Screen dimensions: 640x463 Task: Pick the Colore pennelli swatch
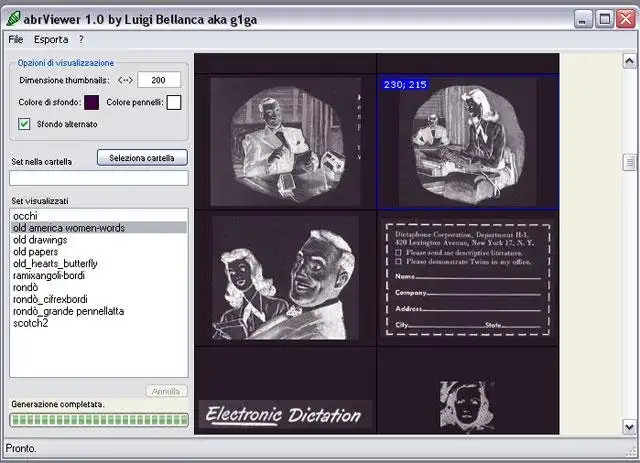point(174,102)
